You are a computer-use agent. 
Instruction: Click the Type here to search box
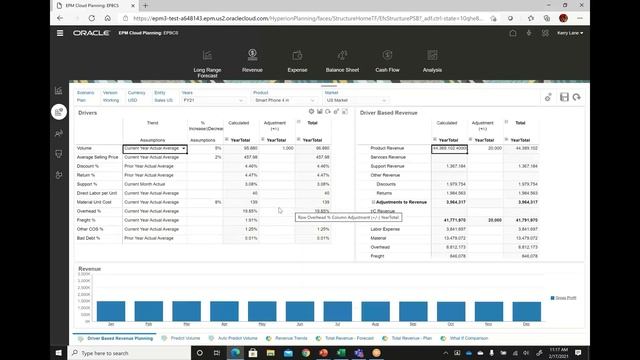click(x=129, y=353)
